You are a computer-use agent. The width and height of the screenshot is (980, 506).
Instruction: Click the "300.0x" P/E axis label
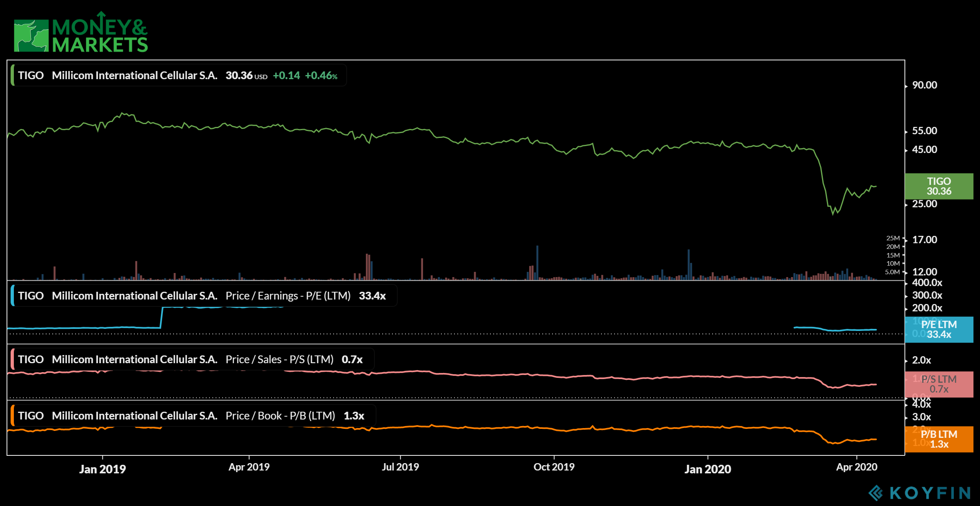[x=927, y=295]
